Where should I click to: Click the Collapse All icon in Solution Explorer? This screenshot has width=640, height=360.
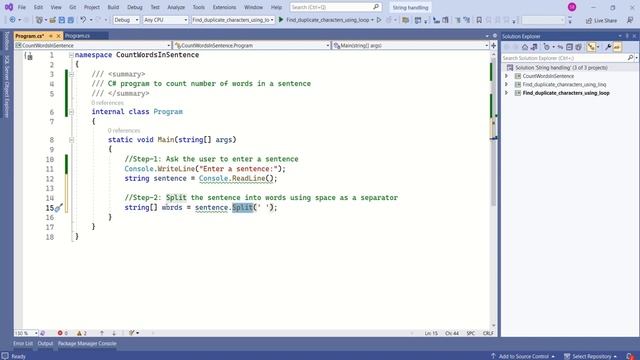569,47
